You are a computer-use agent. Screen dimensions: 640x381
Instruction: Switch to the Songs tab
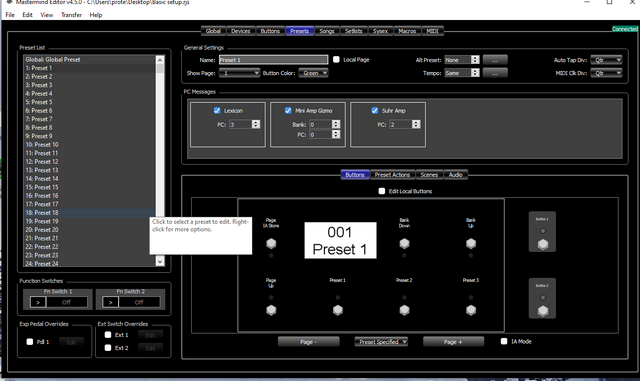pos(327,31)
